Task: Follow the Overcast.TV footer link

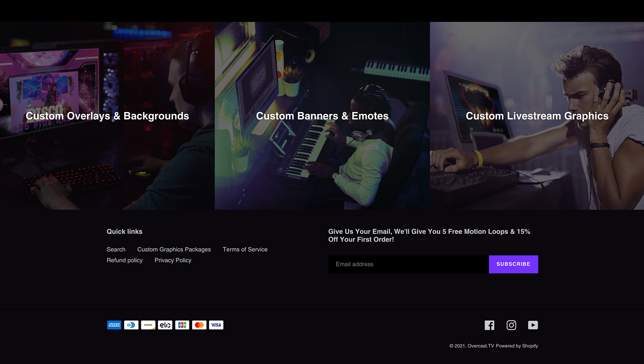Action: tap(481, 346)
